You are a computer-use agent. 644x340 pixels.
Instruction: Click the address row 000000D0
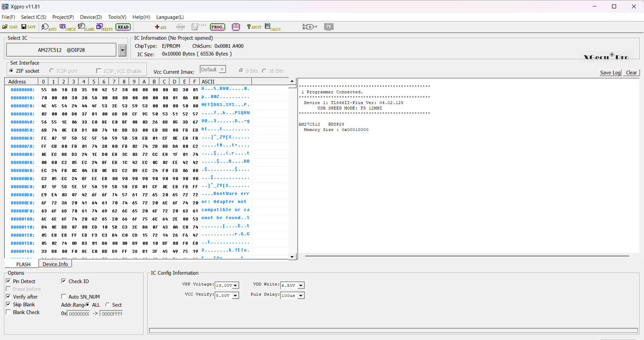click(23, 194)
